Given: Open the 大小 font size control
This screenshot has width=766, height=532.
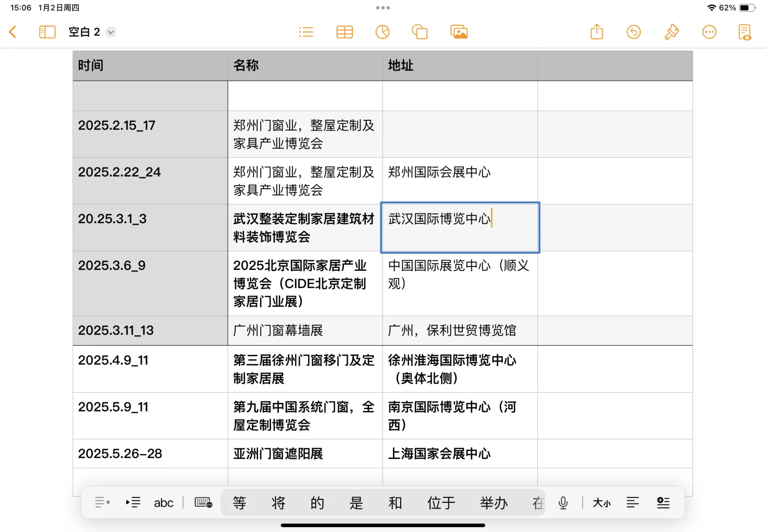Looking at the screenshot, I should (x=601, y=503).
